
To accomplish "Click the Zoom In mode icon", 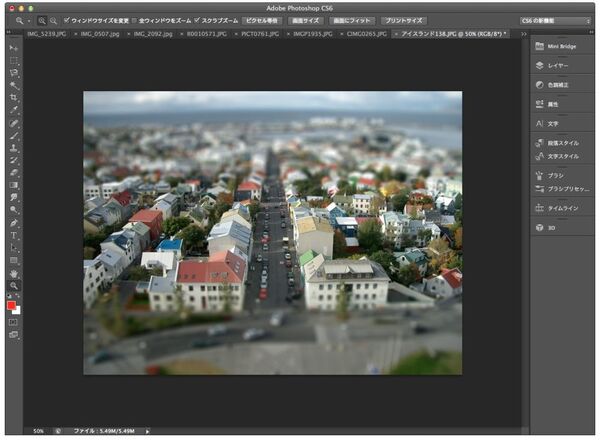I will tap(42, 21).
